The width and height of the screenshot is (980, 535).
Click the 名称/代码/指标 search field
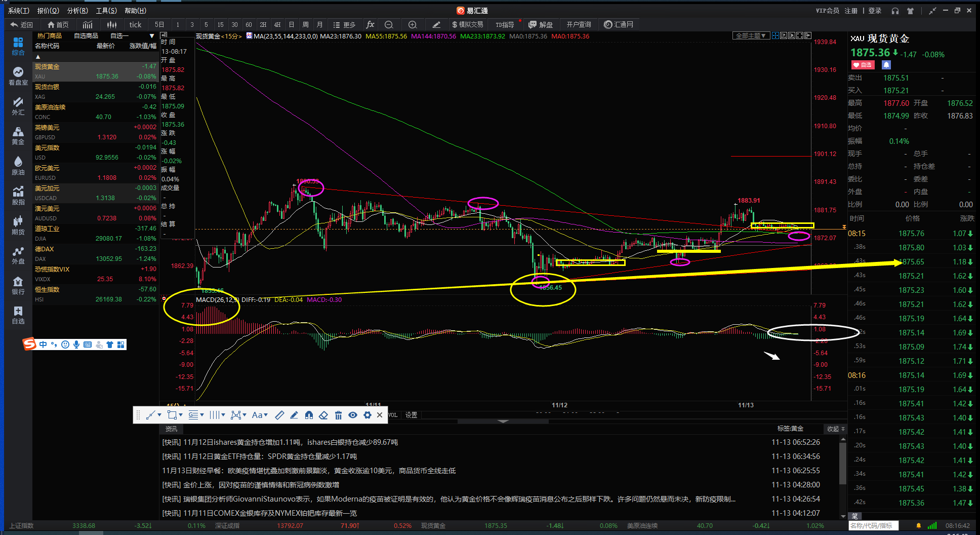[873, 525]
